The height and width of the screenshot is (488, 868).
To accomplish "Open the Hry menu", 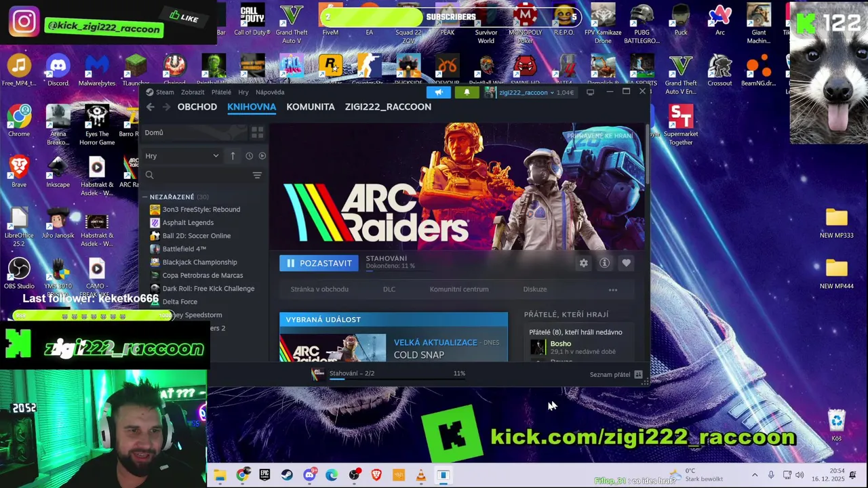I will tap(243, 92).
